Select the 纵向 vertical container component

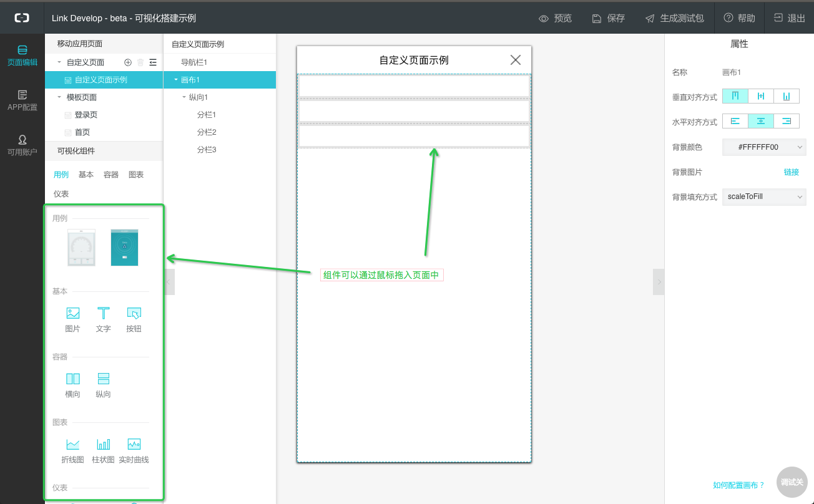click(x=103, y=385)
